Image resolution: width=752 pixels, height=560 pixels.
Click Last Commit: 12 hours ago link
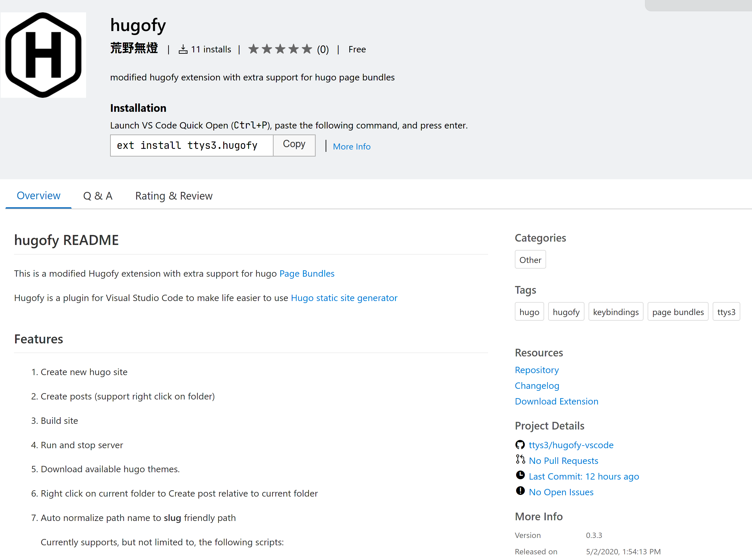[x=584, y=476]
